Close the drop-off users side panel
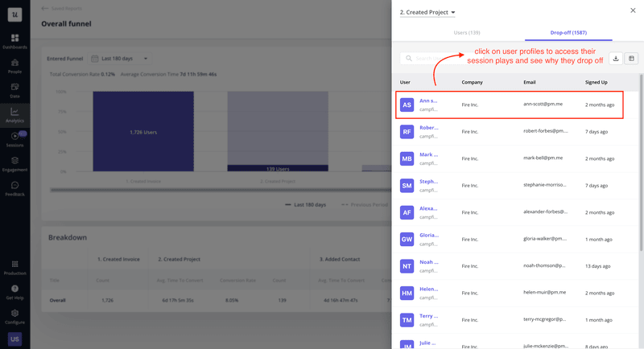Image resolution: width=644 pixels, height=349 pixels. click(633, 10)
